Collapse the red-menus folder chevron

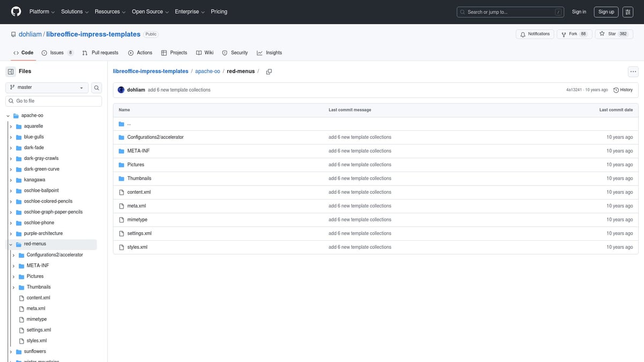[11, 244]
